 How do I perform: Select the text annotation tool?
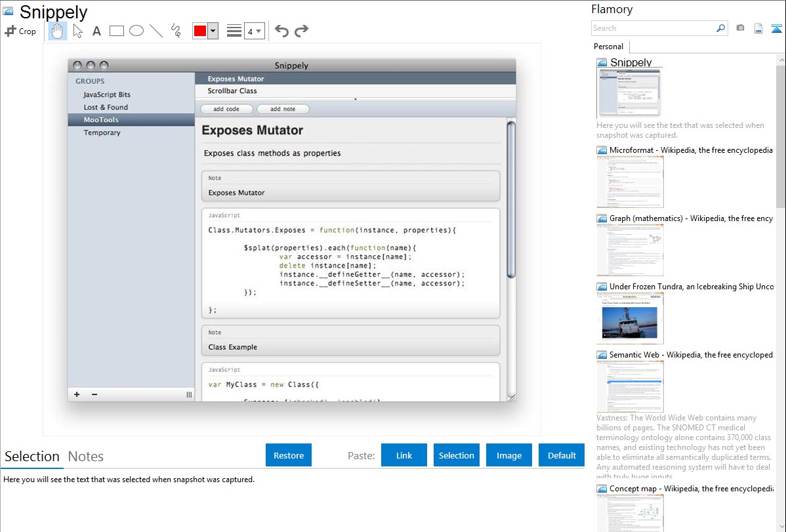tap(96, 31)
